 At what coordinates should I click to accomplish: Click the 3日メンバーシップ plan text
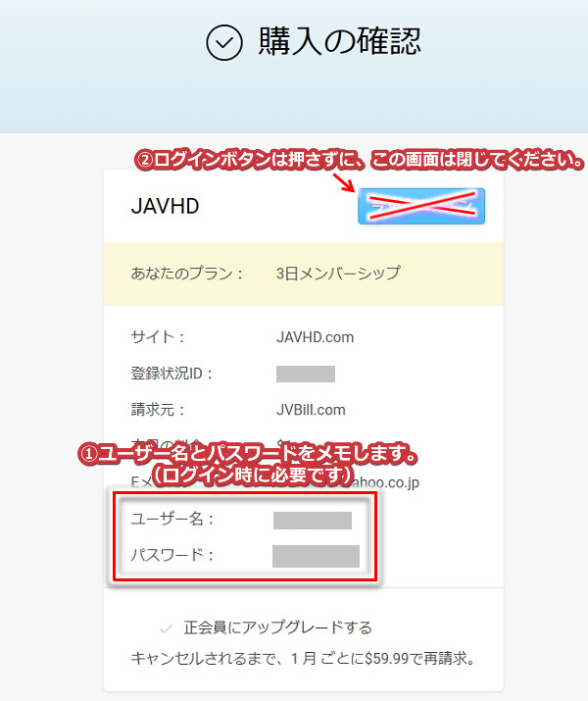pos(338,274)
